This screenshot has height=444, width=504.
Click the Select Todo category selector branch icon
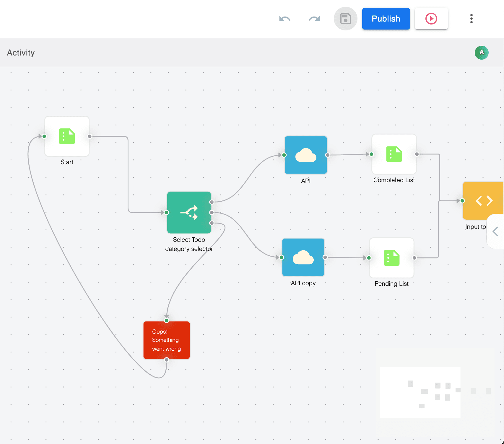[189, 213]
